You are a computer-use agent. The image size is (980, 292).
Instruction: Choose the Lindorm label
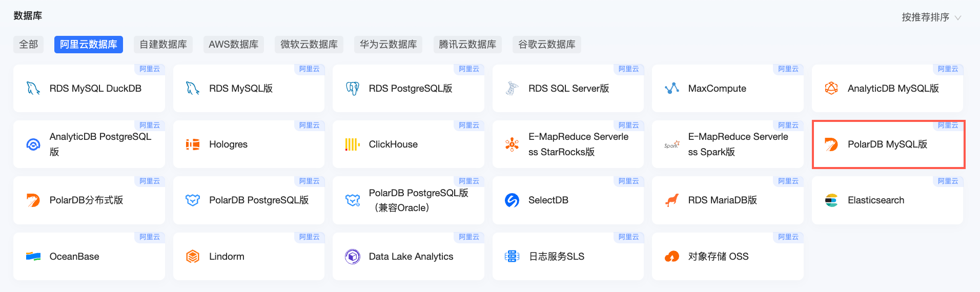[x=227, y=257]
